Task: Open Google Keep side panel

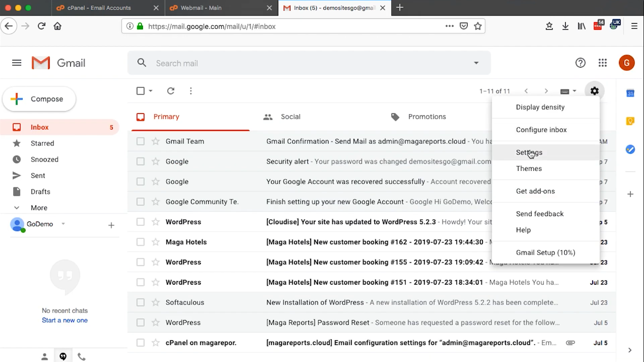Action: pyautogui.click(x=630, y=121)
